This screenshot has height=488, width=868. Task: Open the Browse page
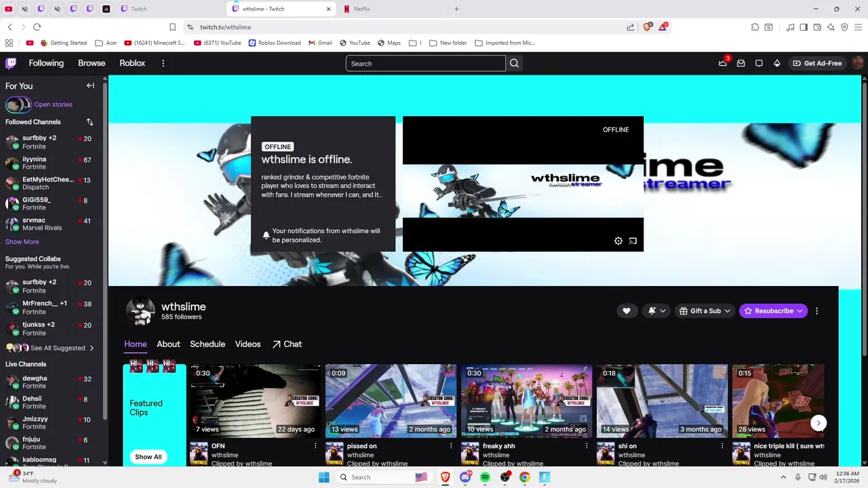tap(92, 63)
